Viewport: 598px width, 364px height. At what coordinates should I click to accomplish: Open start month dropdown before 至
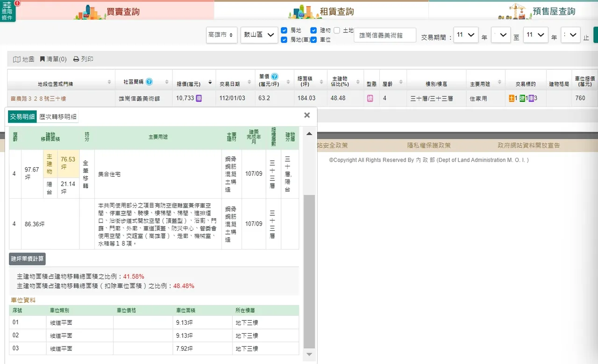[x=501, y=35]
